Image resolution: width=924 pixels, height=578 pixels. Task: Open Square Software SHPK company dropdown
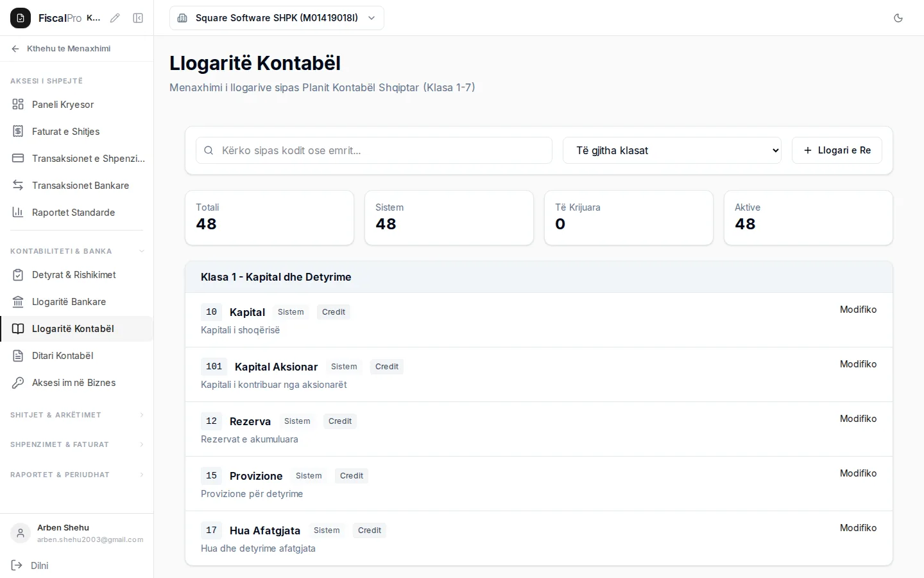click(277, 18)
